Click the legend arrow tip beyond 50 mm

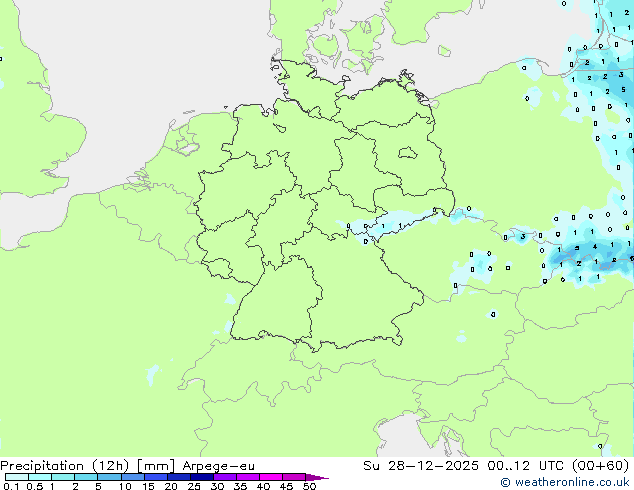[x=317, y=478]
